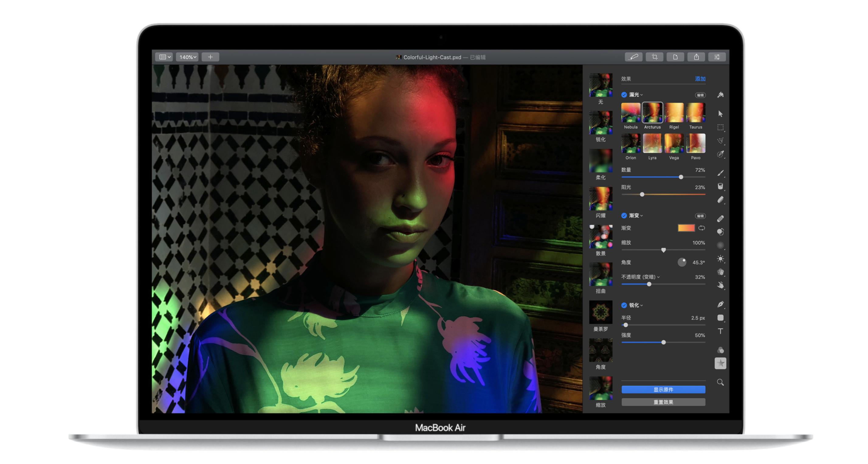
Task: Uncheck the 锐化 effect checkbox
Action: (x=624, y=305)
